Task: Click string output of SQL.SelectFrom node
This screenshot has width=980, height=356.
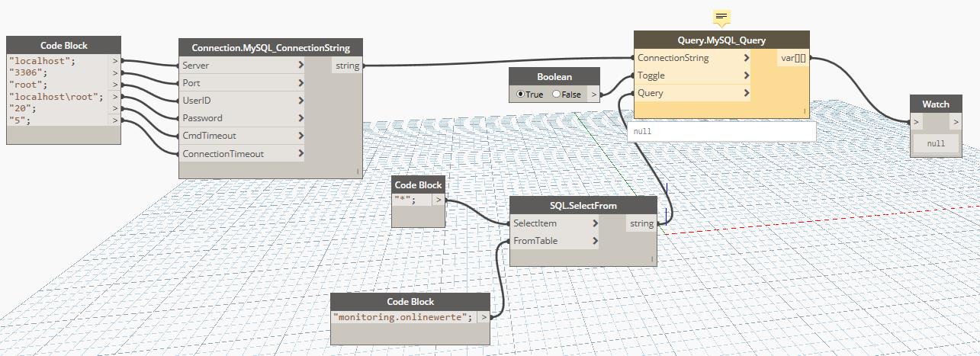Action: coord(641,223)
